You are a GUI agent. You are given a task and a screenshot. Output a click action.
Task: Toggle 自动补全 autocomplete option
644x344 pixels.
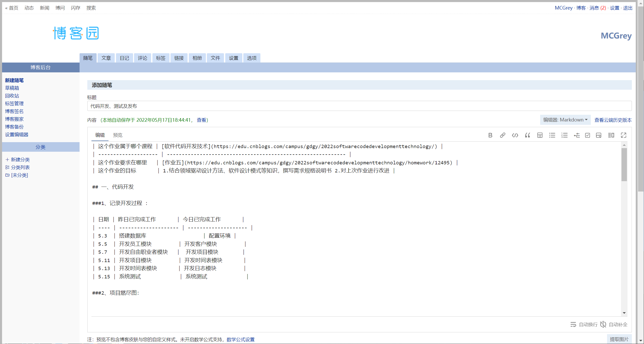coord(614,324)
